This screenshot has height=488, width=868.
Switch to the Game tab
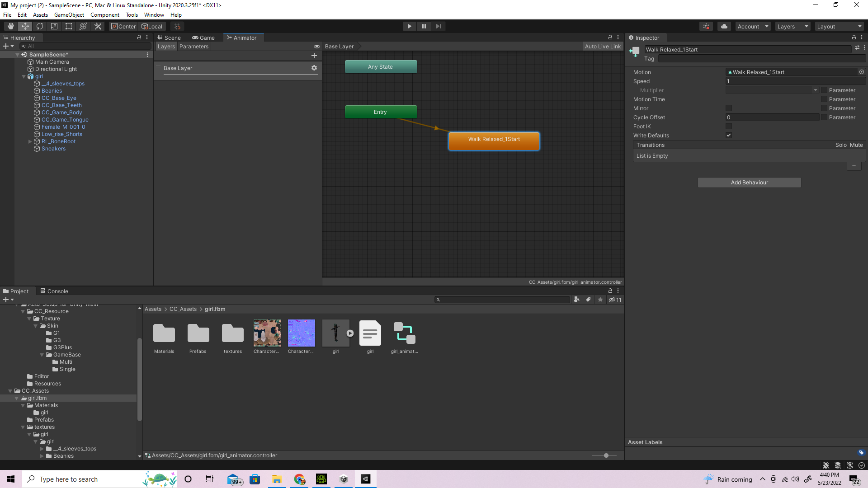[203, 38]
